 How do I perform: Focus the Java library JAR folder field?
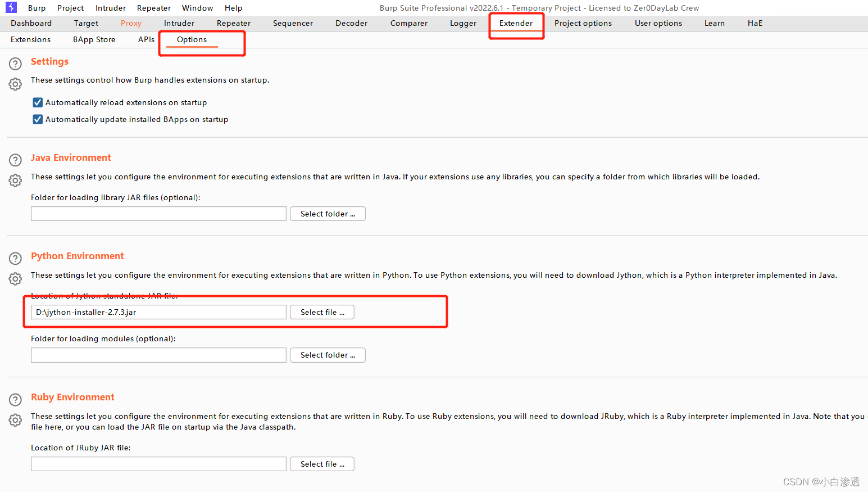click(x=158, y=214)
